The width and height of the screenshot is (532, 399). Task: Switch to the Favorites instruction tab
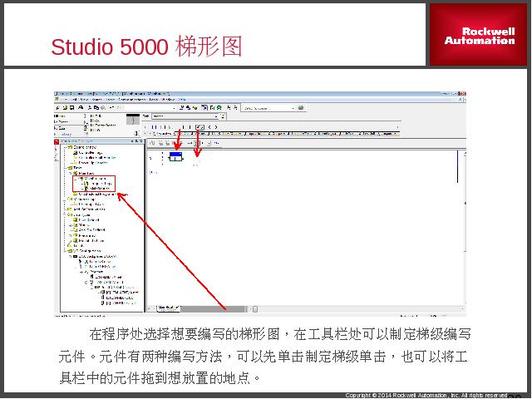[x=163, y=134]
